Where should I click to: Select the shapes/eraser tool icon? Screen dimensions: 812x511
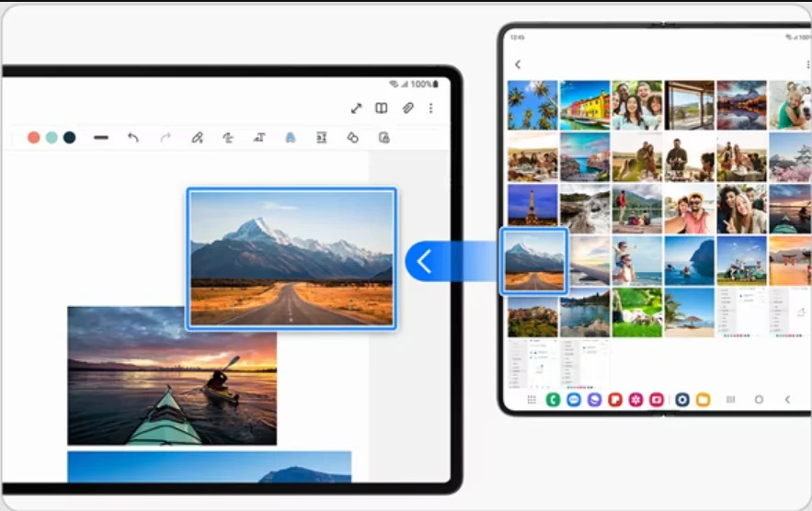coord(352,138)
